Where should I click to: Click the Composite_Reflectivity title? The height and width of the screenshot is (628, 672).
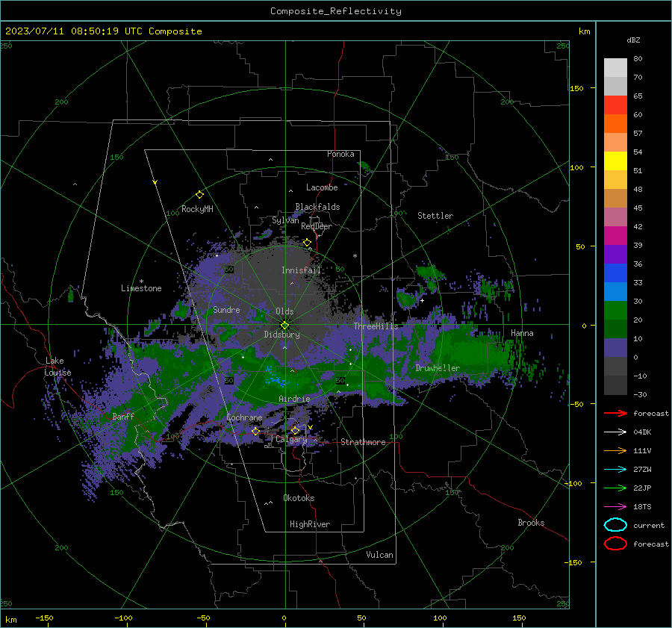[x=336, y=11]
